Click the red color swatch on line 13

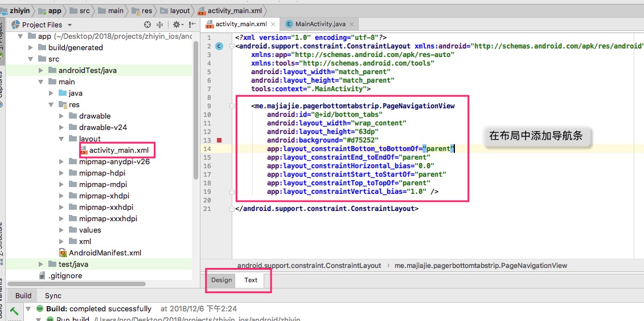pos(219,140)
